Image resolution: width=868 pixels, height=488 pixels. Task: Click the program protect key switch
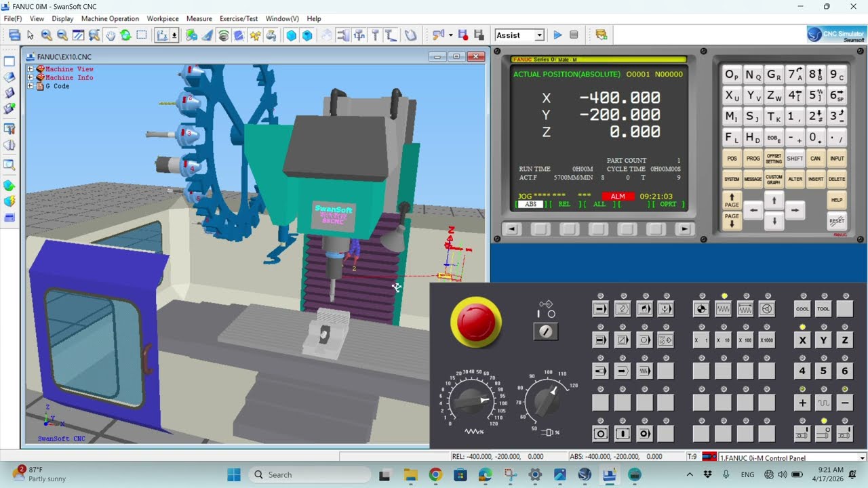[546, 331]
